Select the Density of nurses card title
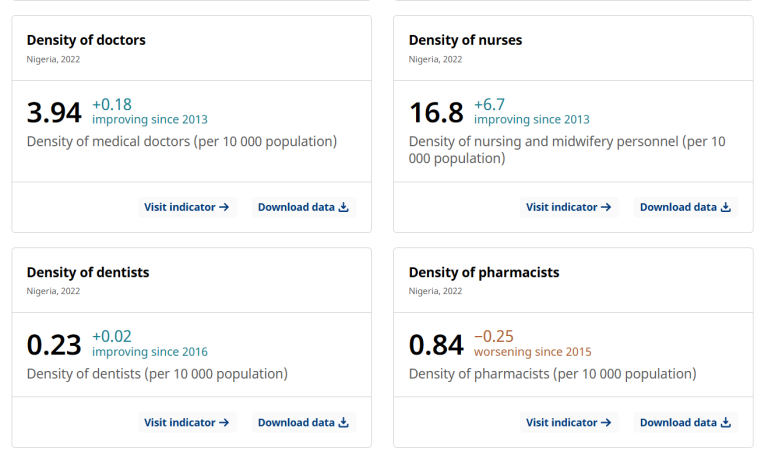This screenshot has width=768, height=456. pyautogui.click(x=465, y=40)
